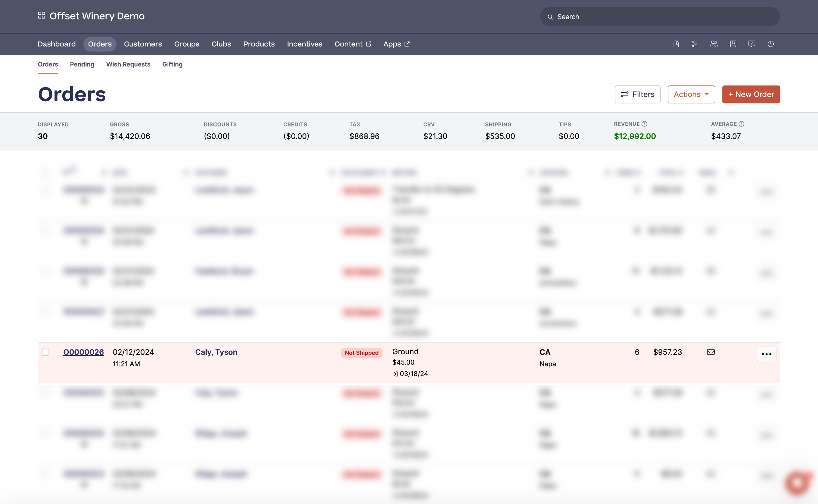Image resolution: width=818 pixels, height=504 pixels.
Task: Open the reports icon in navbar
Action: pos(676,44)
